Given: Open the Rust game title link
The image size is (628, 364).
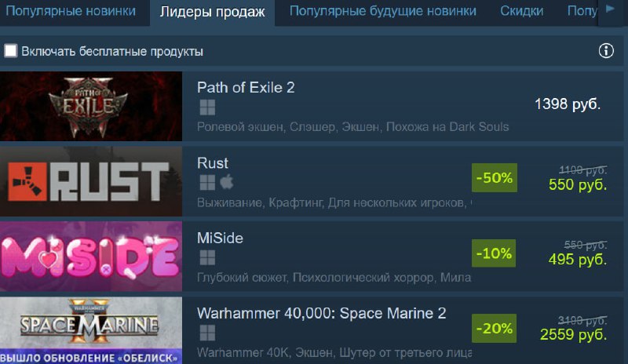Looking at the screenshot, I should (x=212, y=163).
